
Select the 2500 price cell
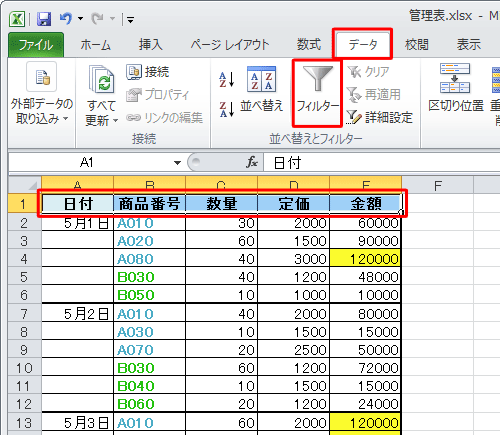[293, 350]
